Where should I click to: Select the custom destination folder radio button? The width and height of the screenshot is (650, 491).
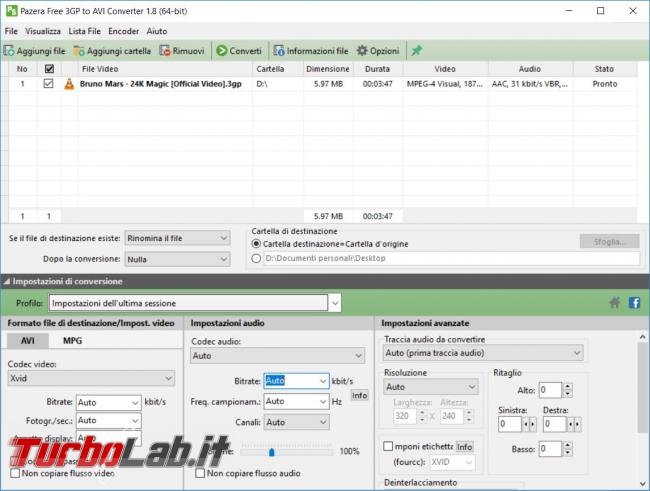256,258
